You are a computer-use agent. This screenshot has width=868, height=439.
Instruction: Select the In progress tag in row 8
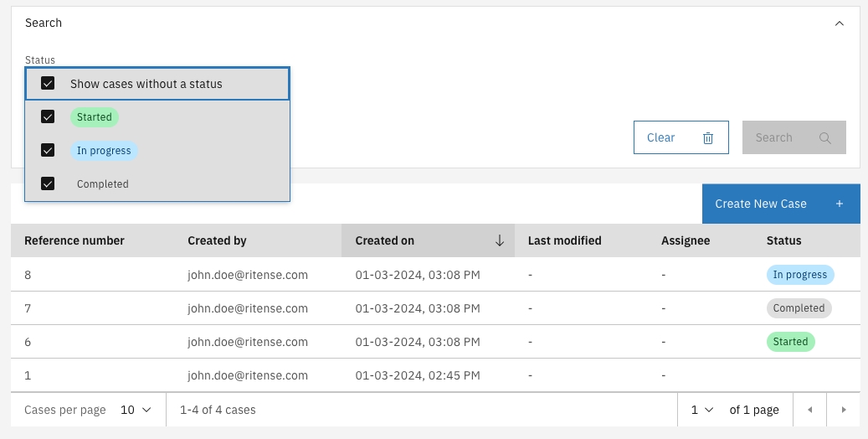coord(799,275)
